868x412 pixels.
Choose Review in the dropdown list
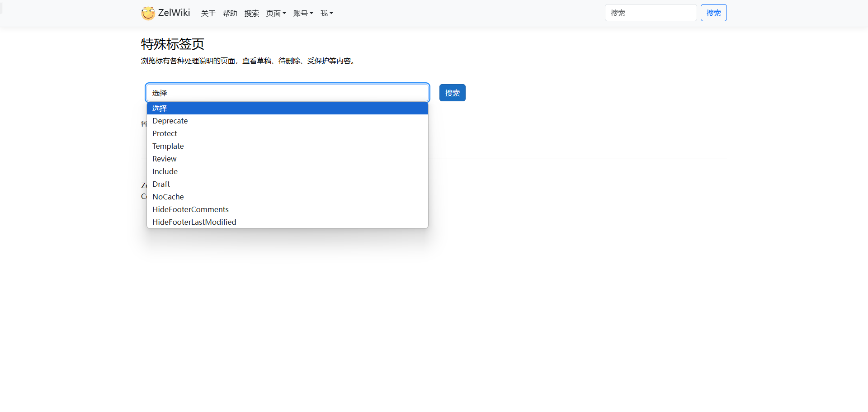coord(165,159)
